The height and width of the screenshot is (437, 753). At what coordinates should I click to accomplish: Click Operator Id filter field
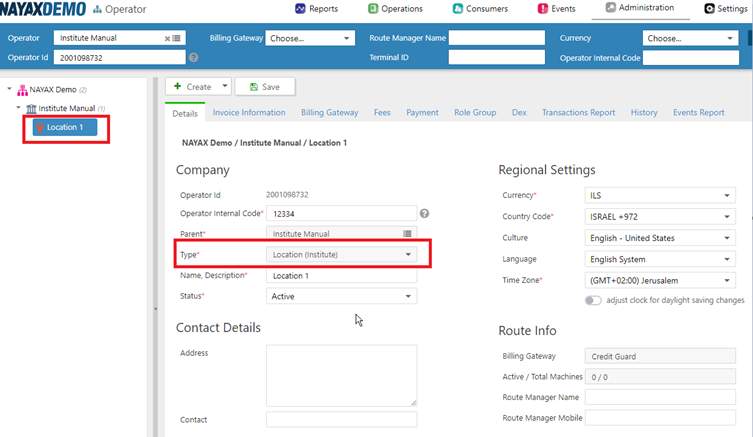point(119,58)
